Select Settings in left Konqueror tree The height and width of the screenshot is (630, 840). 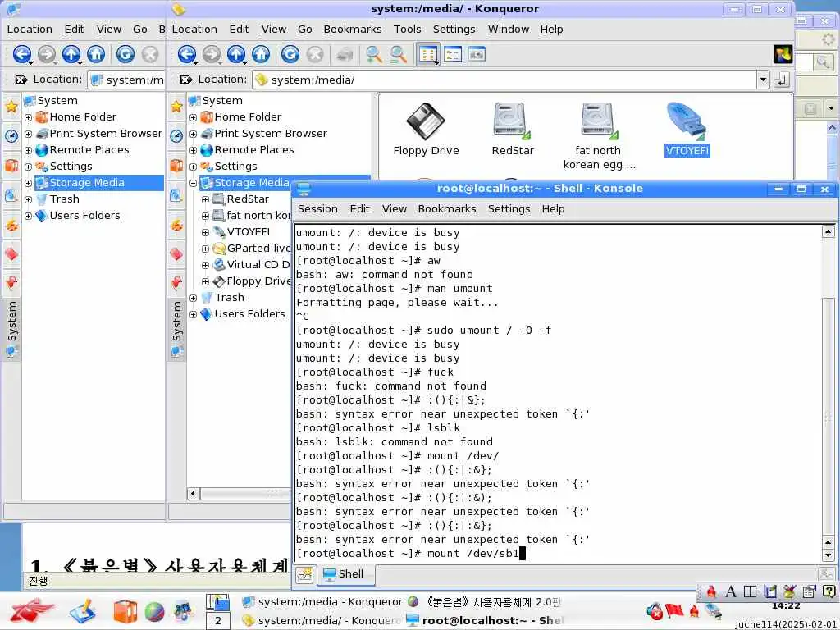[x=71, y=167]
